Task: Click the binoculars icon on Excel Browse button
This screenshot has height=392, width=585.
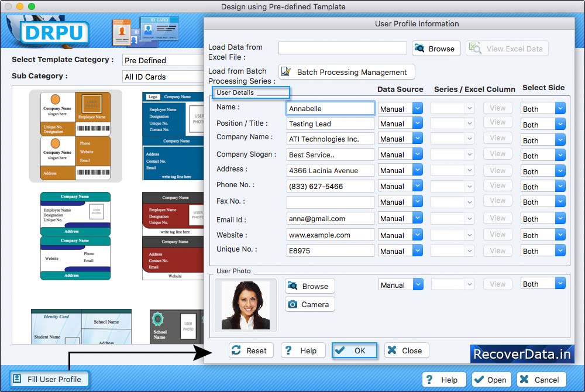Action: (419, 49)
